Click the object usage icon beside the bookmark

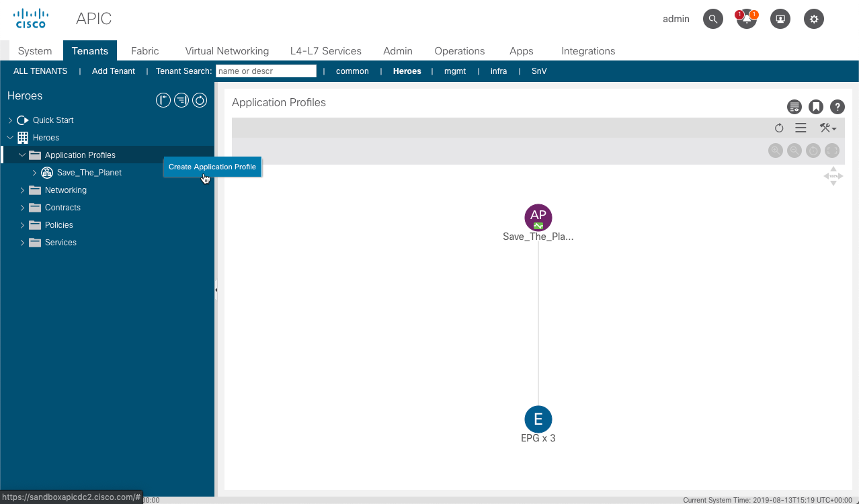coord(794,106)
